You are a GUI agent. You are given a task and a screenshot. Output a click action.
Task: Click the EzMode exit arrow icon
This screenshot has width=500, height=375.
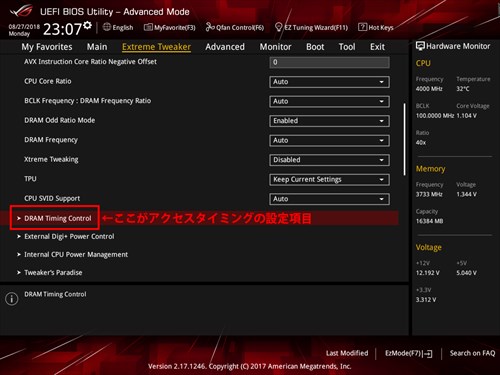click(x=428, y=354)
